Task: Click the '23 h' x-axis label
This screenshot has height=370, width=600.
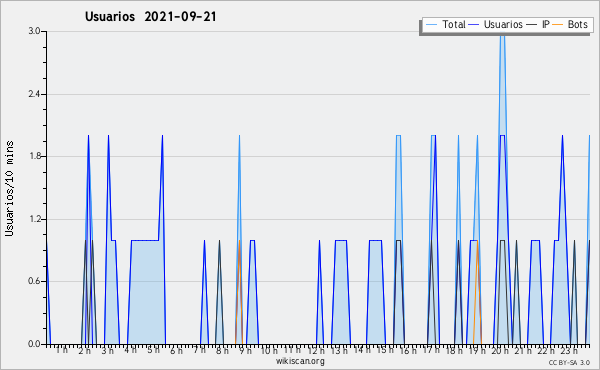Action: click(569, 350)
